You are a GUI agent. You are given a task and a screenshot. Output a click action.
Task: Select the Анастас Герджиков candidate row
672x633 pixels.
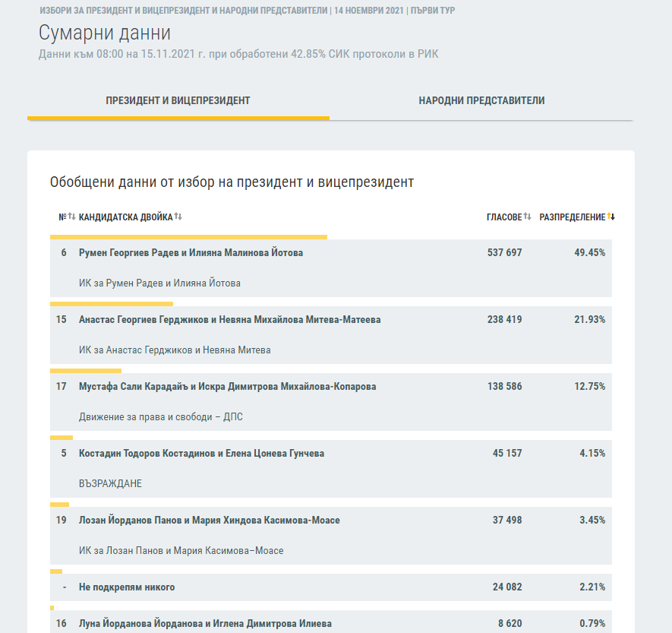tap(229, 320)
